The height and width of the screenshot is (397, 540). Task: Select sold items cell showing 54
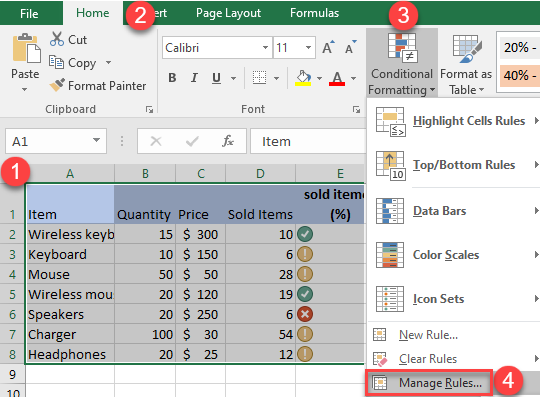(x=260, y=334)
